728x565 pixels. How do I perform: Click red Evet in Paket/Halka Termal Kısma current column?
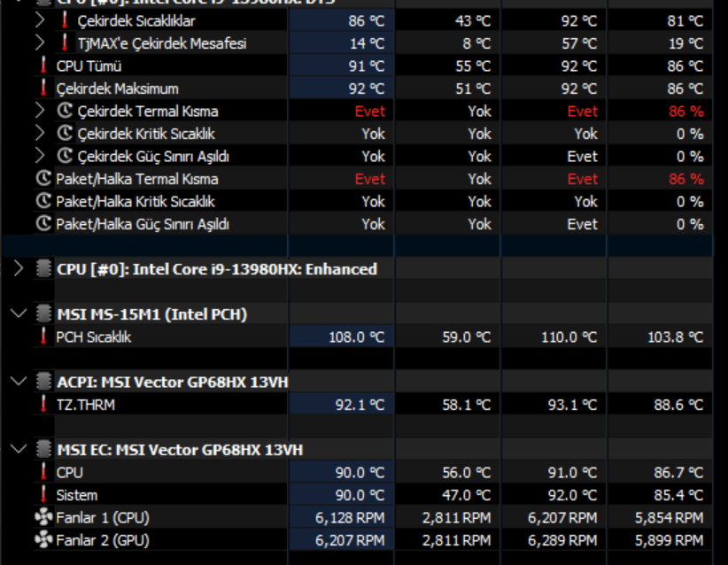(x=370, y=179)
